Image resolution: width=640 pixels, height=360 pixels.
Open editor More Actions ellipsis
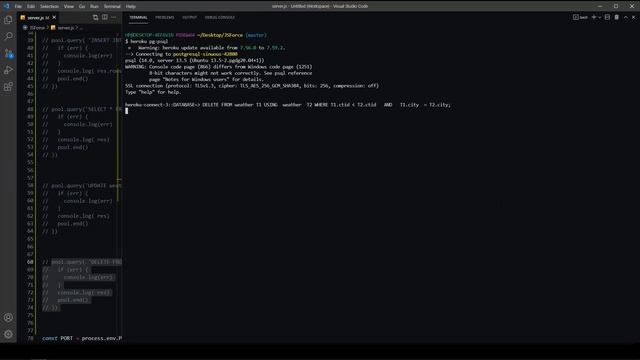pos(114,18)
